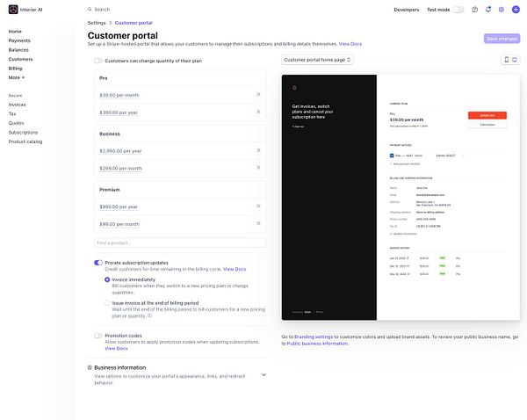Click the red update plan button in preview

tap(487, 115)
